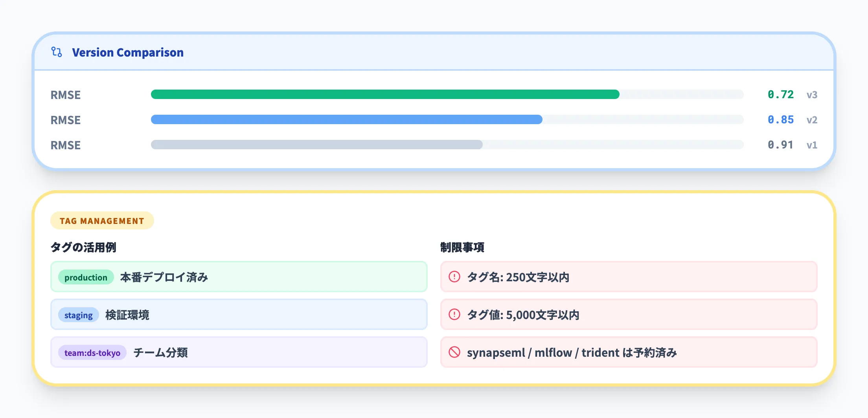Screen dimensions: 868x418
Task: Click the 0.91 RMSE value
Action: [781, 145]
